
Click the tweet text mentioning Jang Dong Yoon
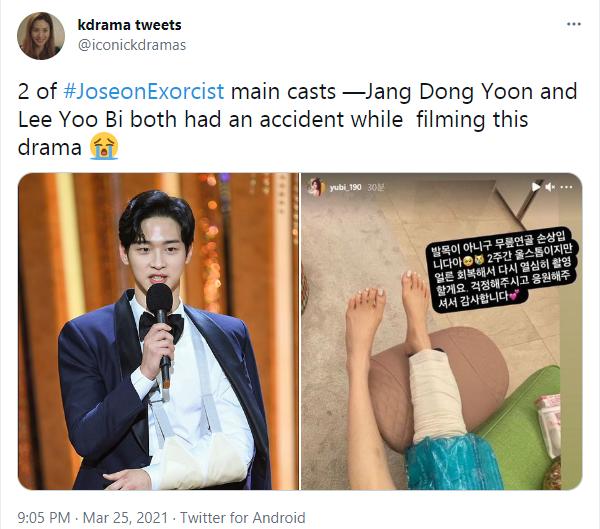(298, 119)
